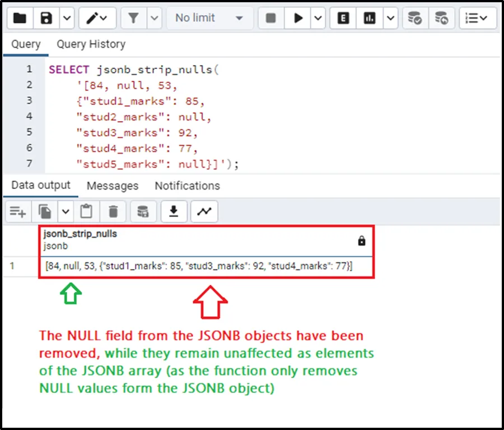This screenshot has width=504, height=430.
Task: Open Explain Analyze bar chart icon
Action: pos(370,19)
